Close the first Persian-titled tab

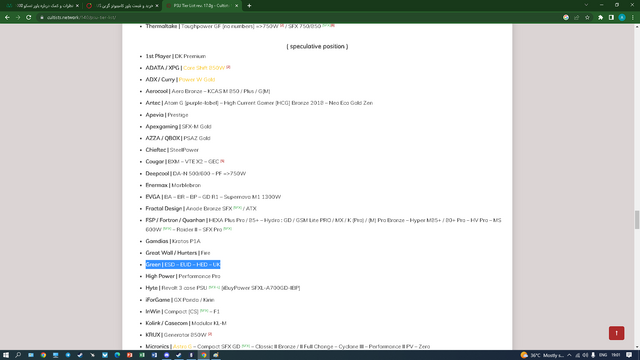coord(77,6)
